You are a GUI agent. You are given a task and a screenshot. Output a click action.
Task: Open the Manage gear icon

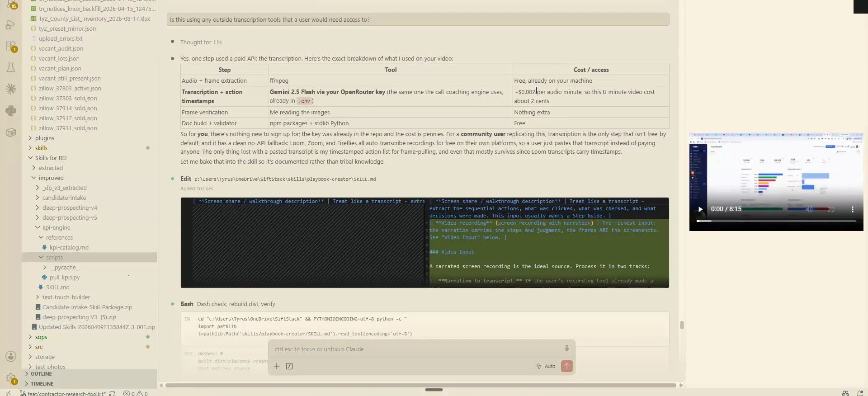(x=11, y=378)
